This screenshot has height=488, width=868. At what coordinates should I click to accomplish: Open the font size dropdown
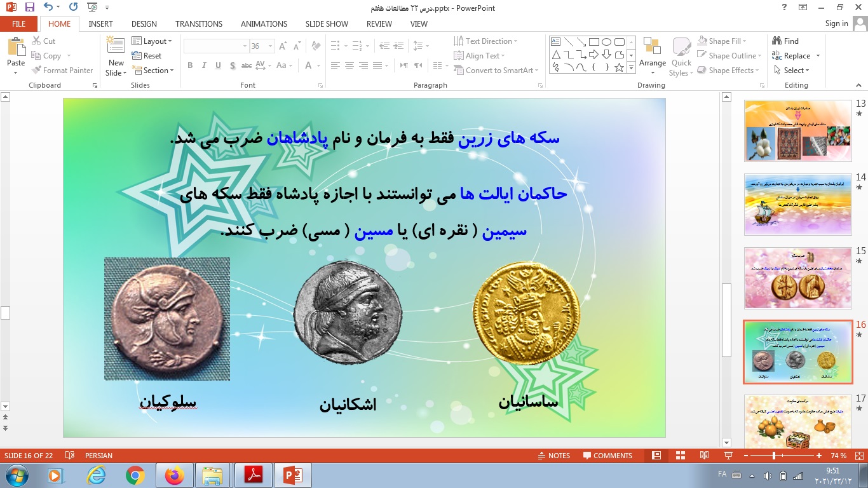tap(269, 46)
